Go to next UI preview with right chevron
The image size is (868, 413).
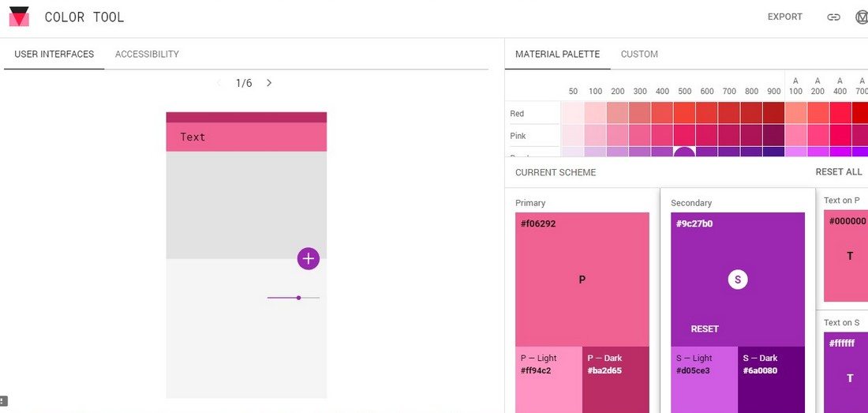click(x=269, y=83)
